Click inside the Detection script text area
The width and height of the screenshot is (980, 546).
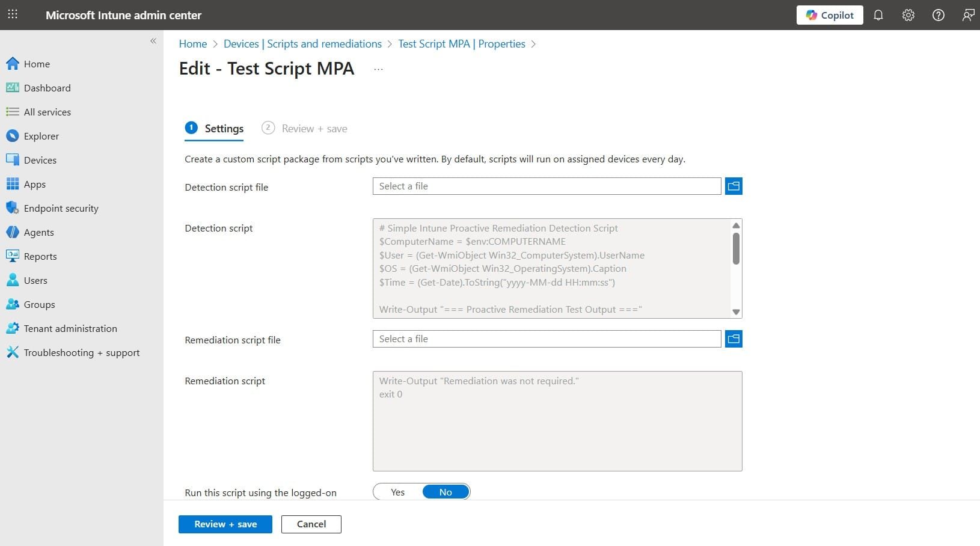(x=551, y=268)
